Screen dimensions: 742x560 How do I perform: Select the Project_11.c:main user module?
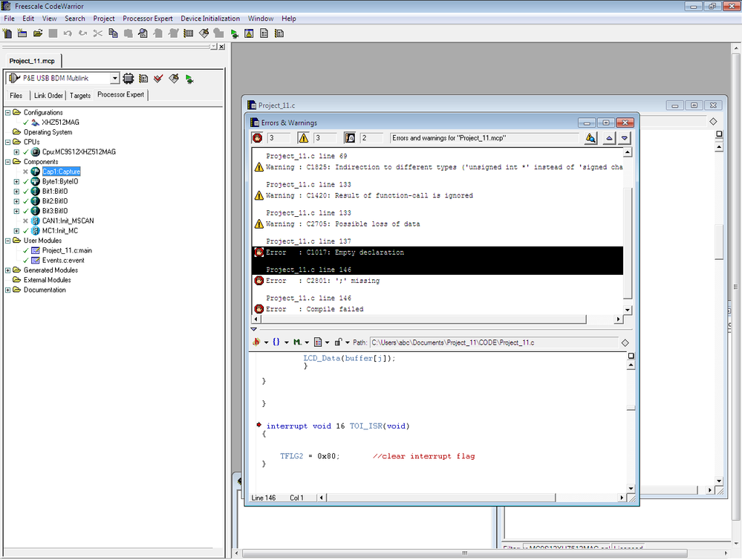click(x=67, y=250)
